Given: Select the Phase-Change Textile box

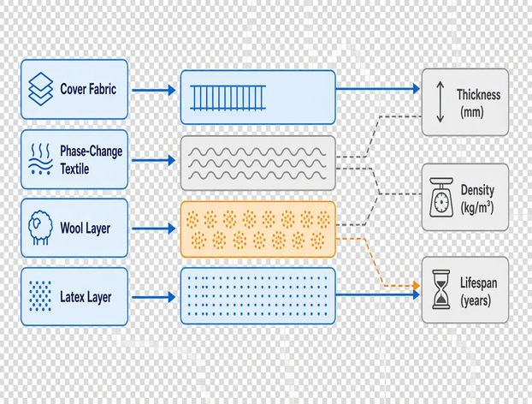Looking at the screenshot, I should click(x=74, y=159).
